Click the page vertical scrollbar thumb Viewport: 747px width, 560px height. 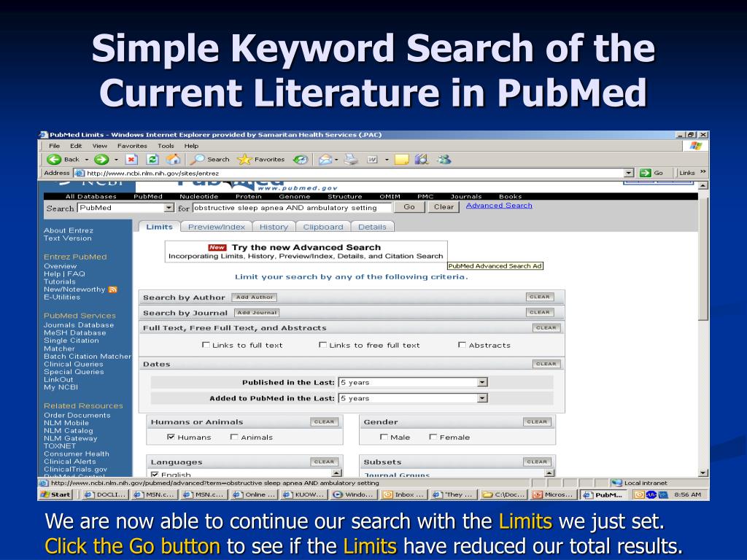pos(703,259)
